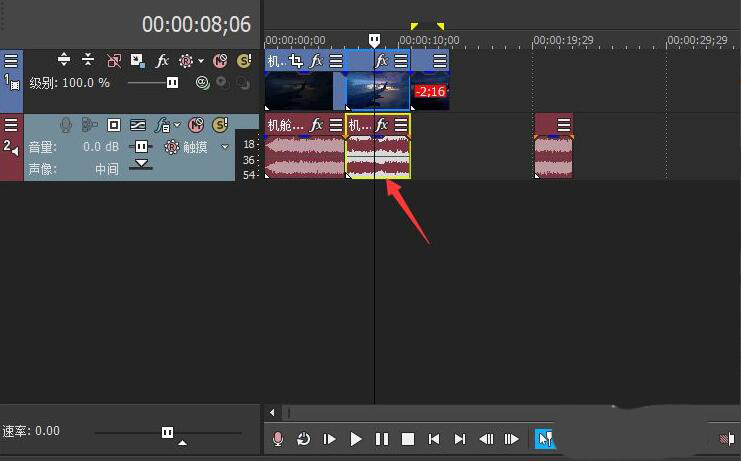Screen dimensions: 741x461
Task: Click video track automation settings gear icon
Action: (186, 61)
